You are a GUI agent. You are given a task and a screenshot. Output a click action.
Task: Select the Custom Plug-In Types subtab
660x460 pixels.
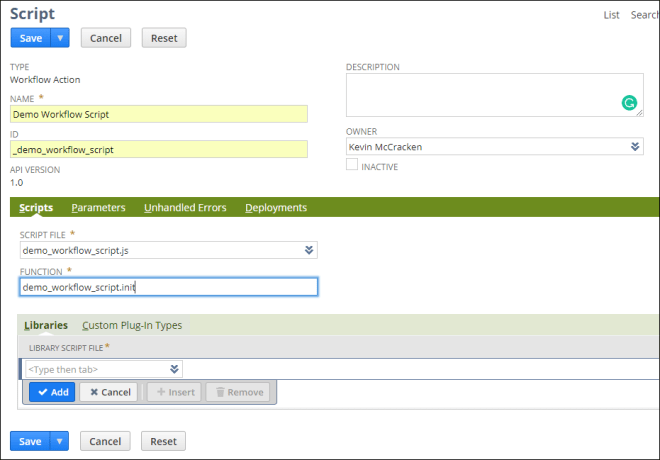132,325
